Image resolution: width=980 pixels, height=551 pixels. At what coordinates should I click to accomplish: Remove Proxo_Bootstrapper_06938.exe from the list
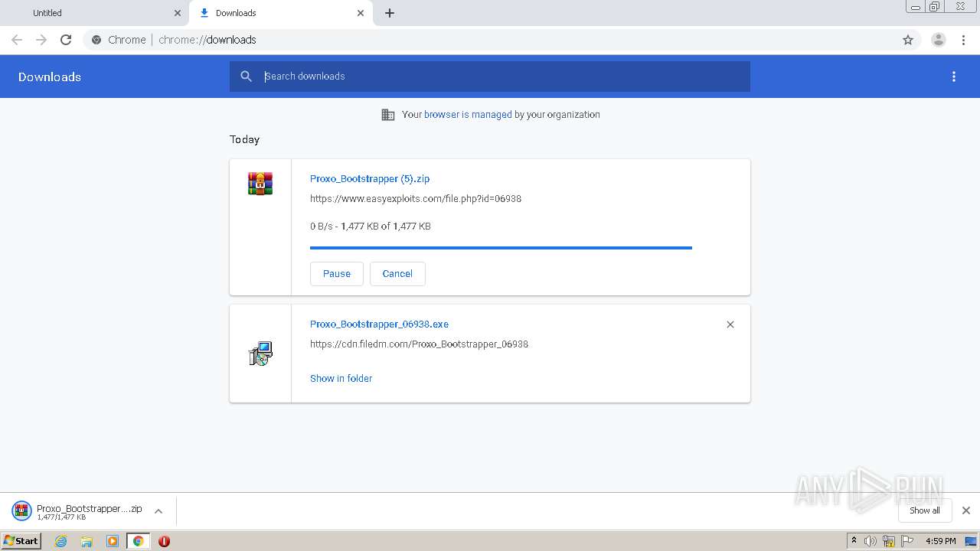730,324
